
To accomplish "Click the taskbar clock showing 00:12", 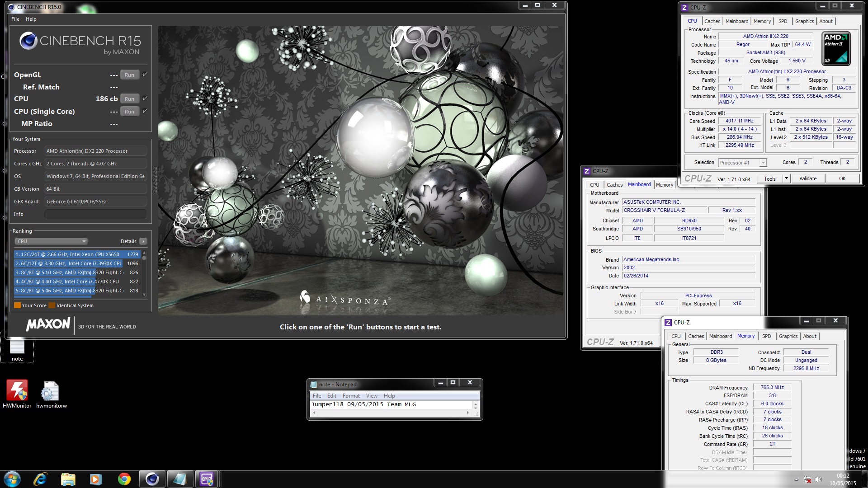I will (x=843, y=479).
